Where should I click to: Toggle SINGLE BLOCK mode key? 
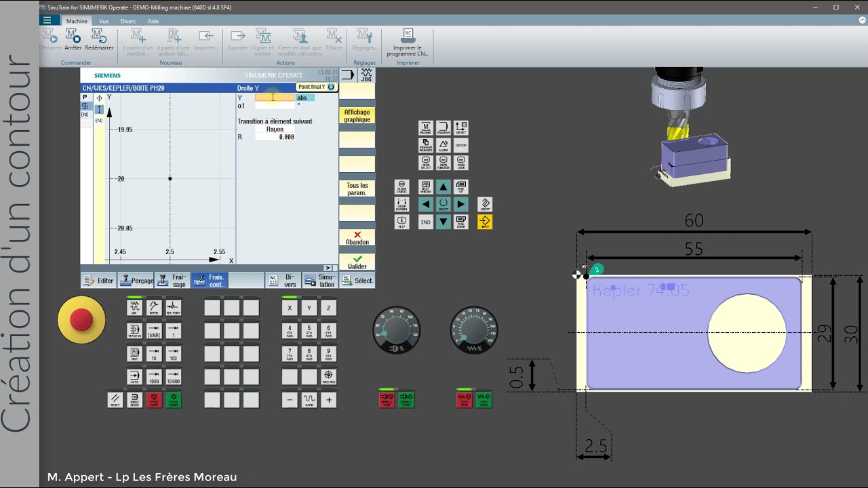[134, 400]
